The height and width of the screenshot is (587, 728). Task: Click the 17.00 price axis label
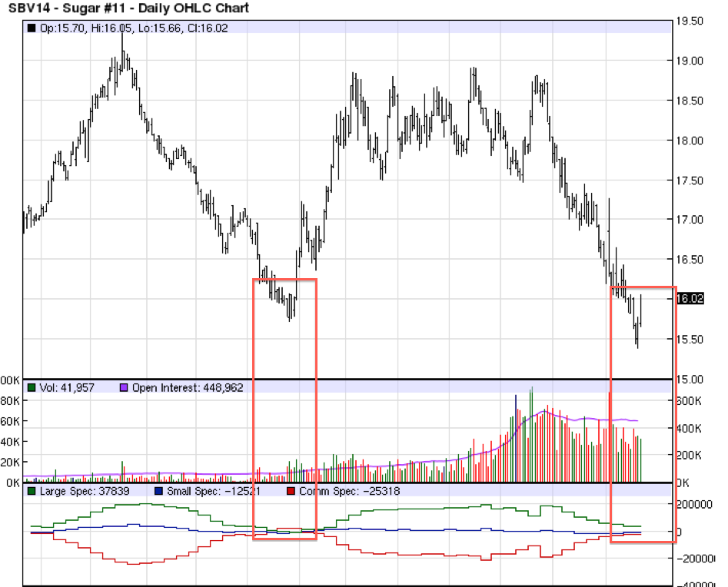pyautogui.click(x=690, y=220)
